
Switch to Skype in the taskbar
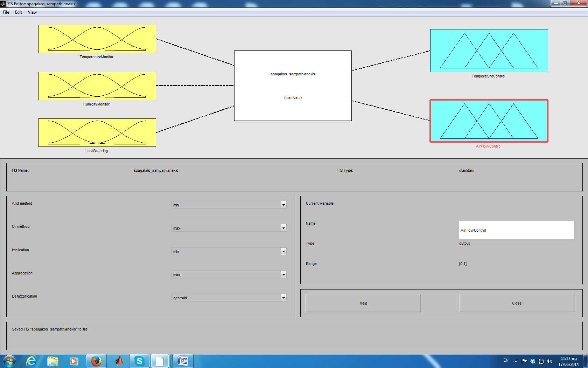[140, 361]
